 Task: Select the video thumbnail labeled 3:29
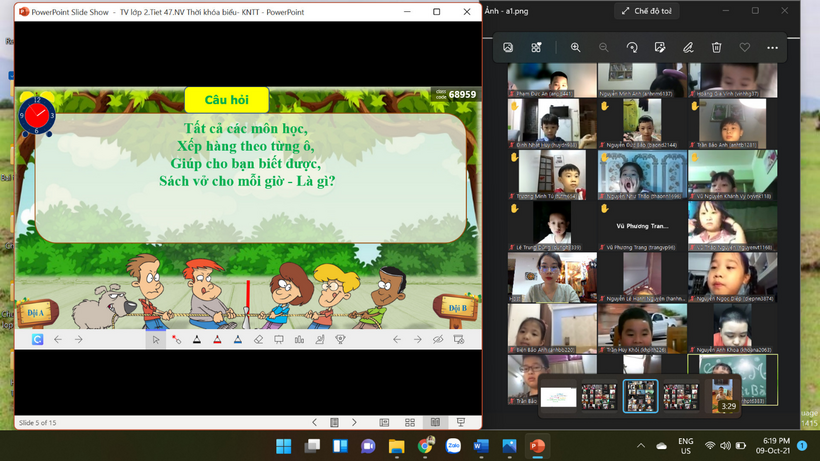coord(728,396)
